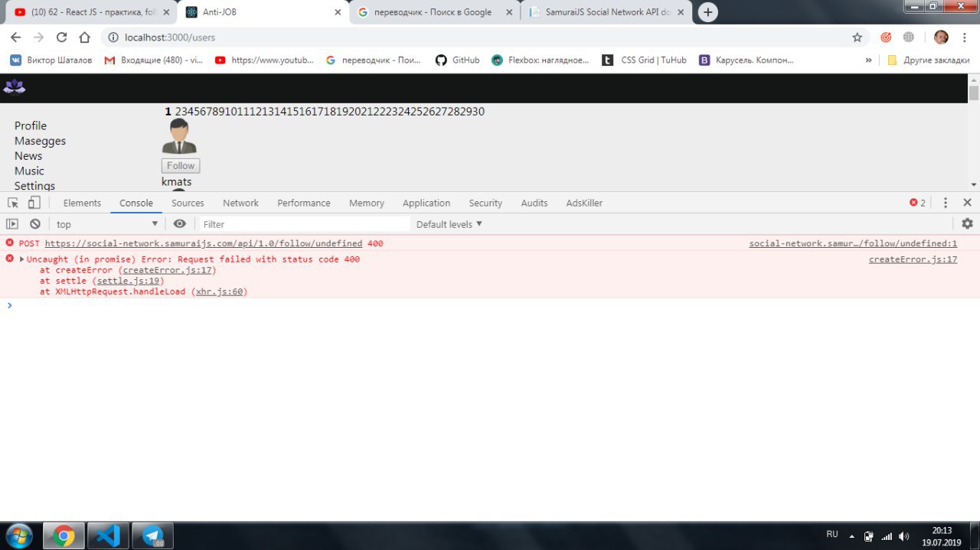Show hidden system tray icons

pos(851,536)
